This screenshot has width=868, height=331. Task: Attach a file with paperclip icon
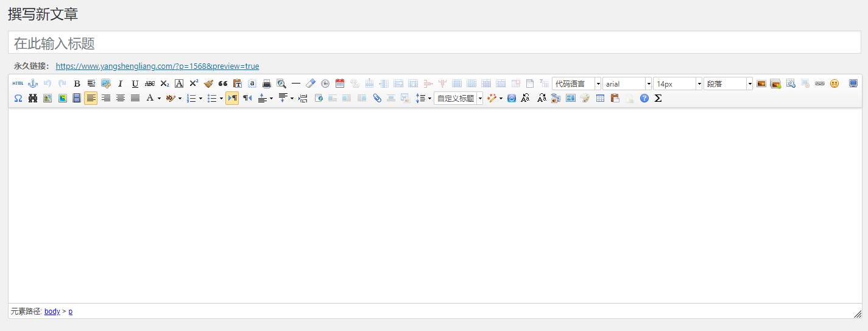point(377,98)
